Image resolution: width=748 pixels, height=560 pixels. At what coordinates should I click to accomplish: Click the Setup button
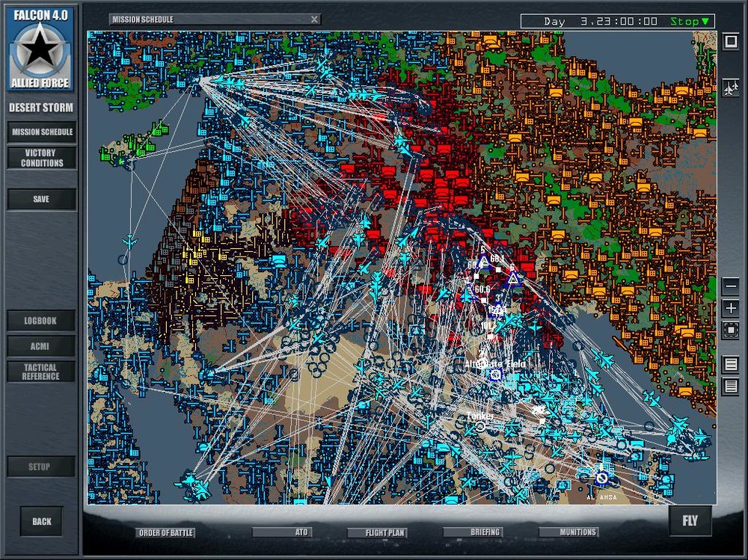(41, 467)
